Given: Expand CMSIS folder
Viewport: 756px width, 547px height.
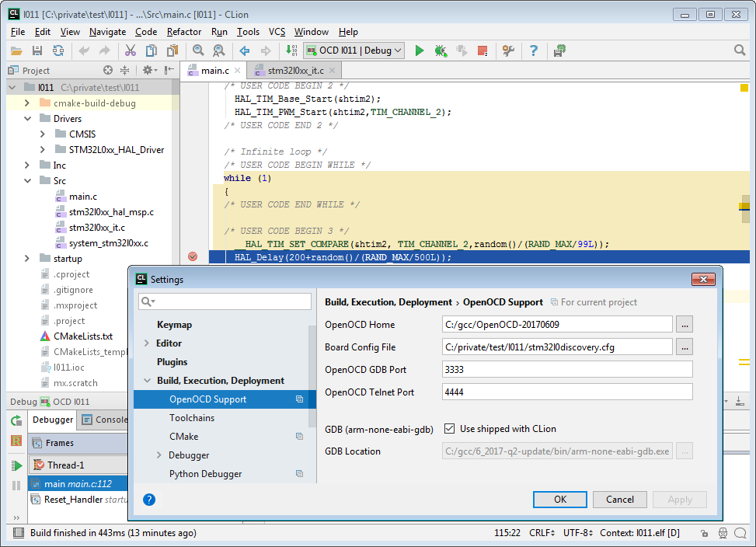Looking at the screenshot, I should click(x=43, y=134).
